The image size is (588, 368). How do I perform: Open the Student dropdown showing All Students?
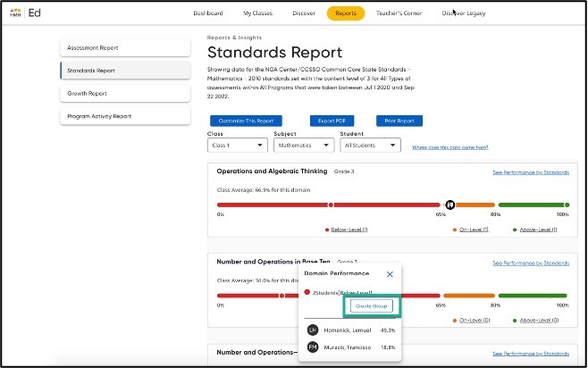pos(370,145)
